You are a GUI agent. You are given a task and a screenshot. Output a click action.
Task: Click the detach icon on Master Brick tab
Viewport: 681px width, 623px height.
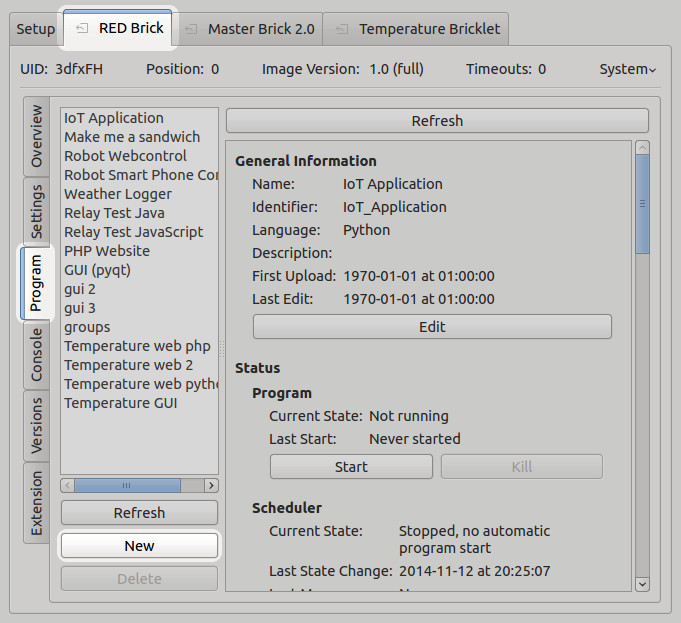click(x=191, y=29)
